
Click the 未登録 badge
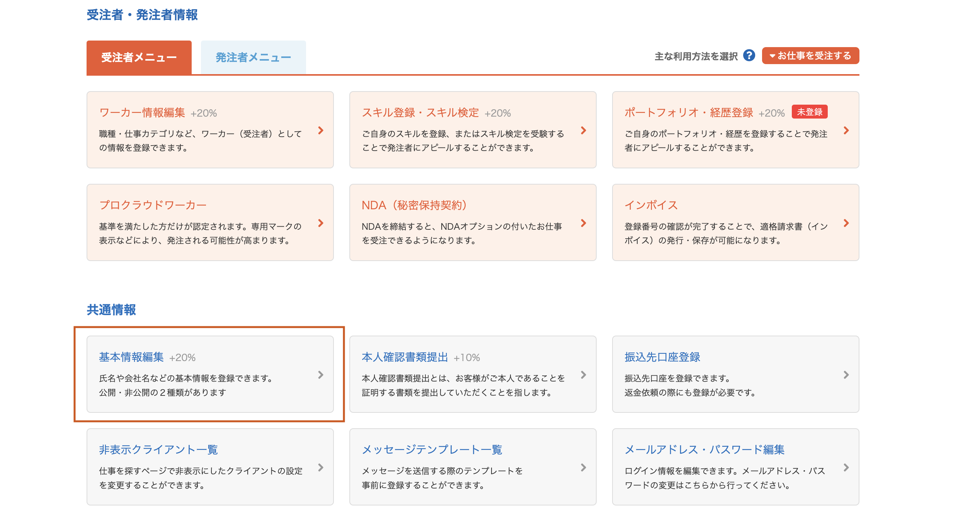[x=810, y=112]
